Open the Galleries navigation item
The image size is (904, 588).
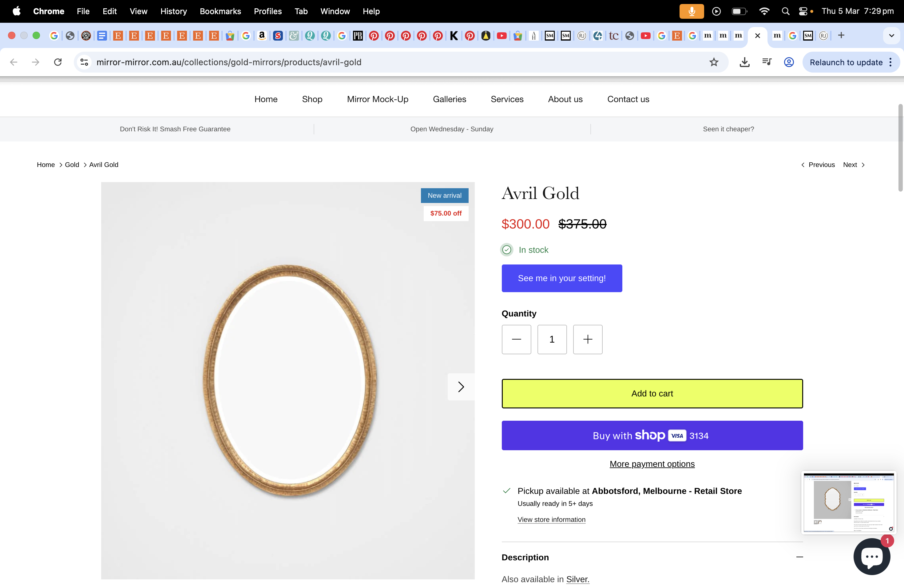[x=449, y=99]
